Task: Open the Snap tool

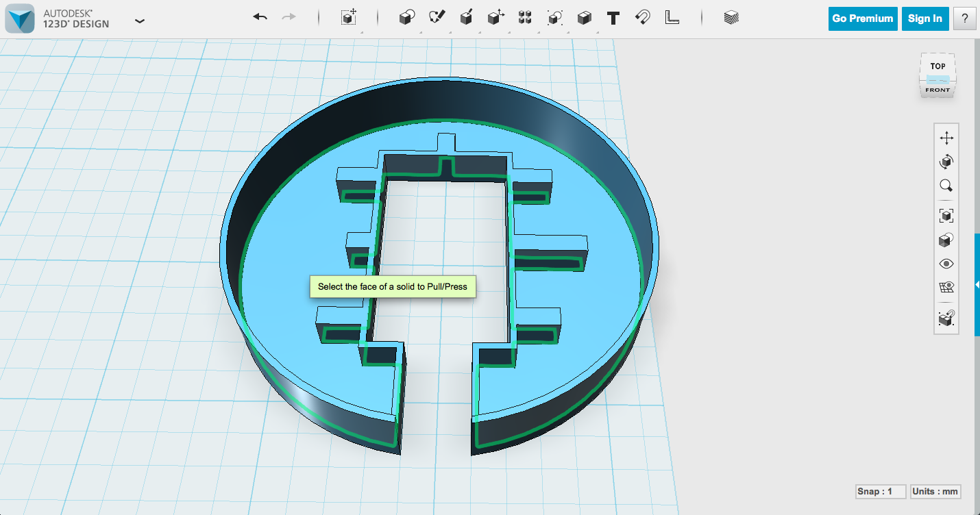Action: (x=642, y=18)
